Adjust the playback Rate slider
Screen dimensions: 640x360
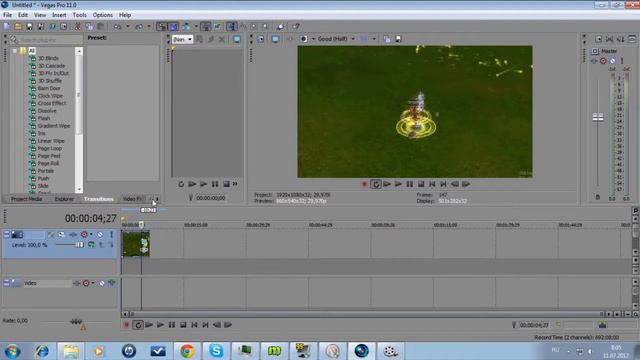pos(76,322)
